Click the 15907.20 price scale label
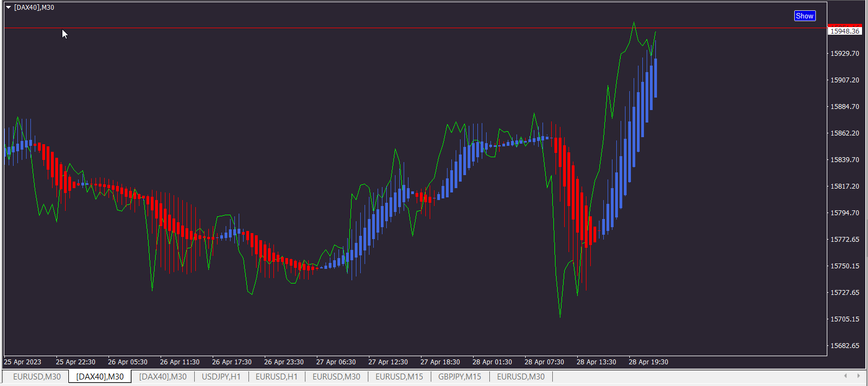Viewport: 868px width, 386px height. (x=845, y=80)
